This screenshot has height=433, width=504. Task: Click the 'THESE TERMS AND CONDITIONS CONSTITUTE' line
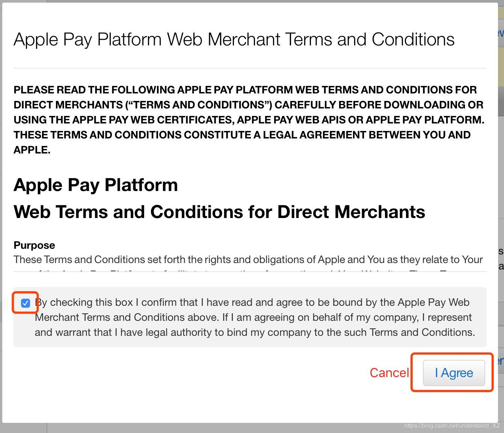pyautogui.click(x=242, y=135)
